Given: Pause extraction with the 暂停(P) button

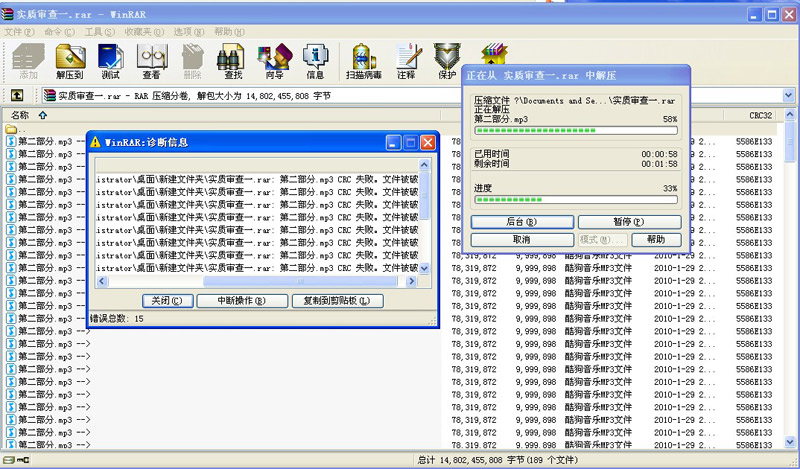Looking at the screenshot, I should click(629, 222).
